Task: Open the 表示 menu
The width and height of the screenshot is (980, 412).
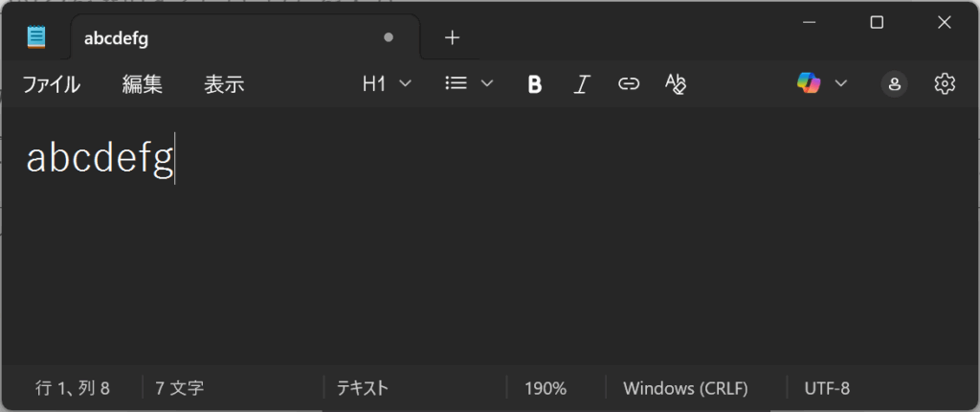Action: click(224, 84)
